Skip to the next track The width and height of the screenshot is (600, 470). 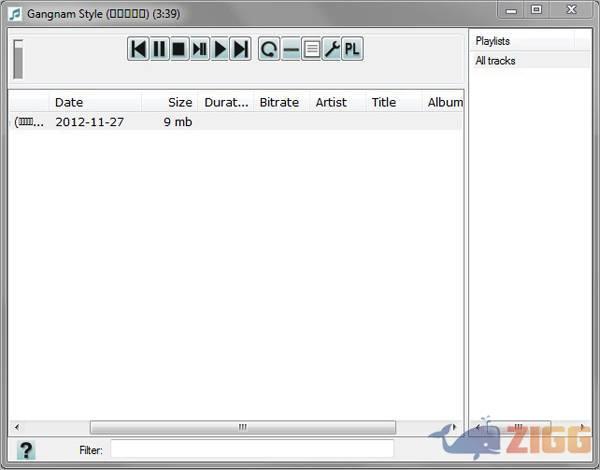[240, 49]
